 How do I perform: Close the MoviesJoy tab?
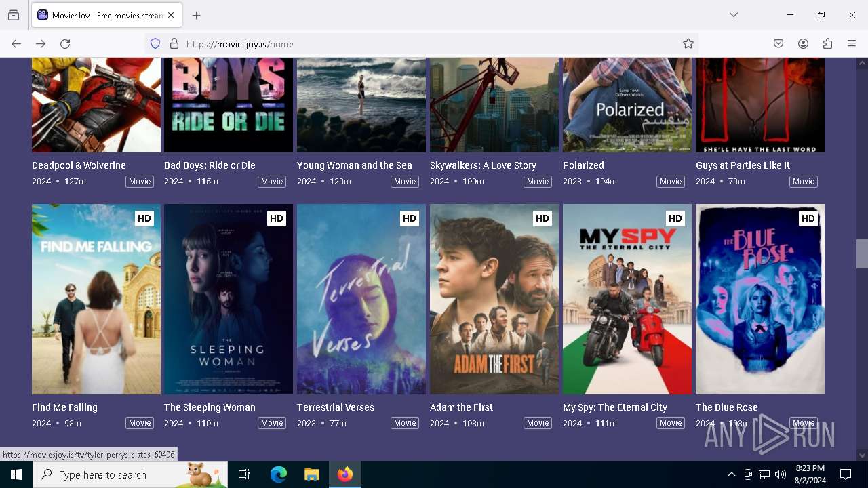tap(171, 15)
